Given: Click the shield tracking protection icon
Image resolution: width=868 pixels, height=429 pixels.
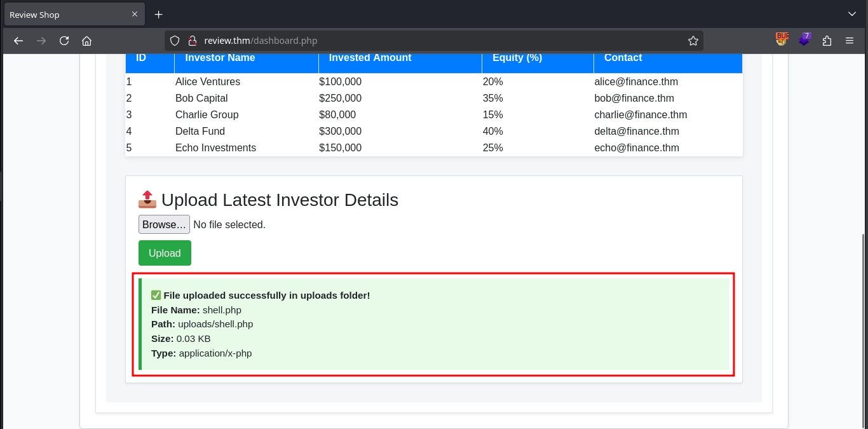Looking at the screenshot, I should pyautogui.click(x=176, y=41).
